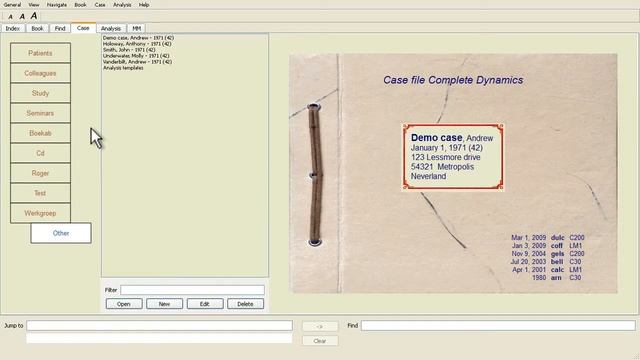Open the Patients group drawer

[x=40, y=53]
